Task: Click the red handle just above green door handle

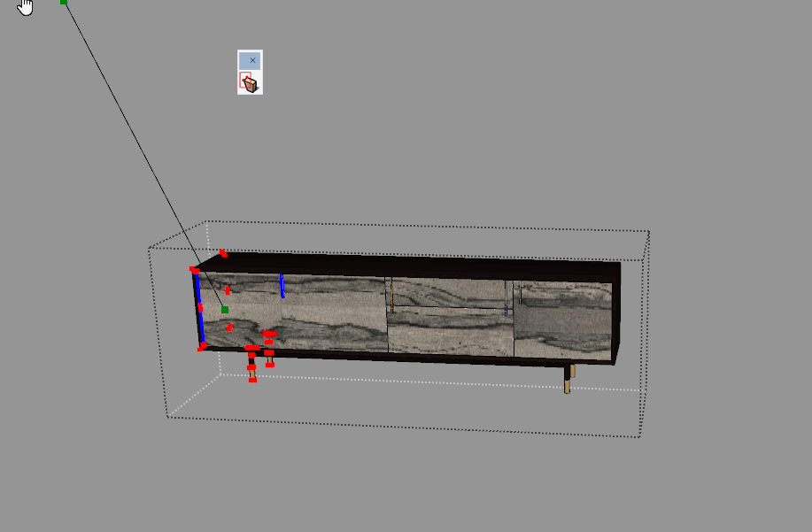Action: point(228,289)
